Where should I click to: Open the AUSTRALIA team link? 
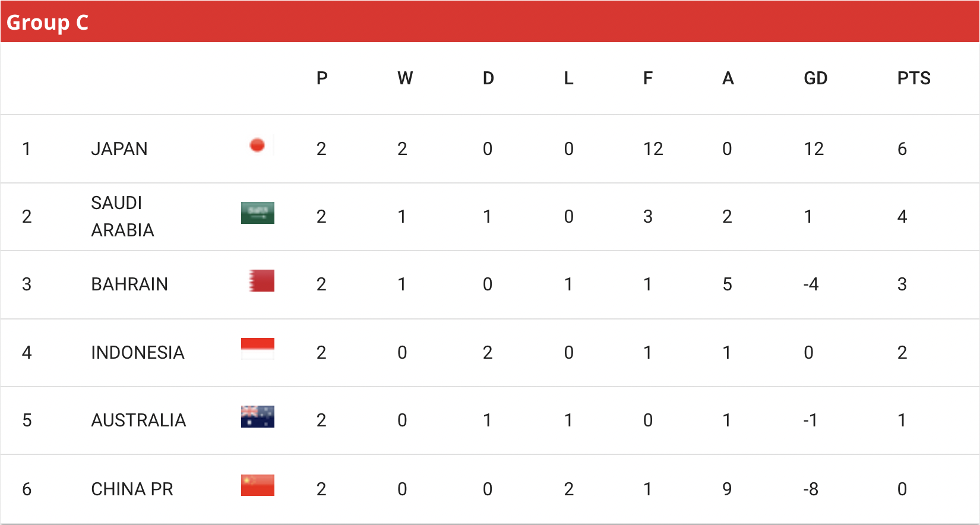tap(138, 420)
